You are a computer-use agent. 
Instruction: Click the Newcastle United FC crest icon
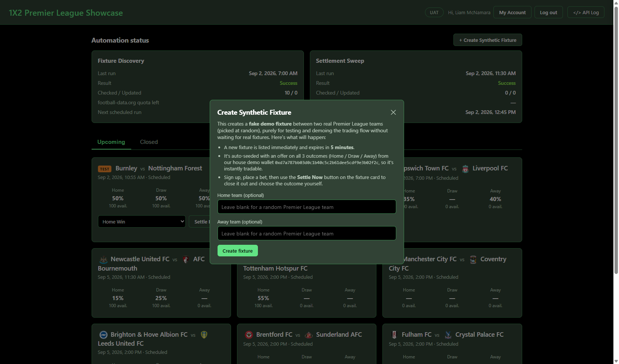[103, 260]
